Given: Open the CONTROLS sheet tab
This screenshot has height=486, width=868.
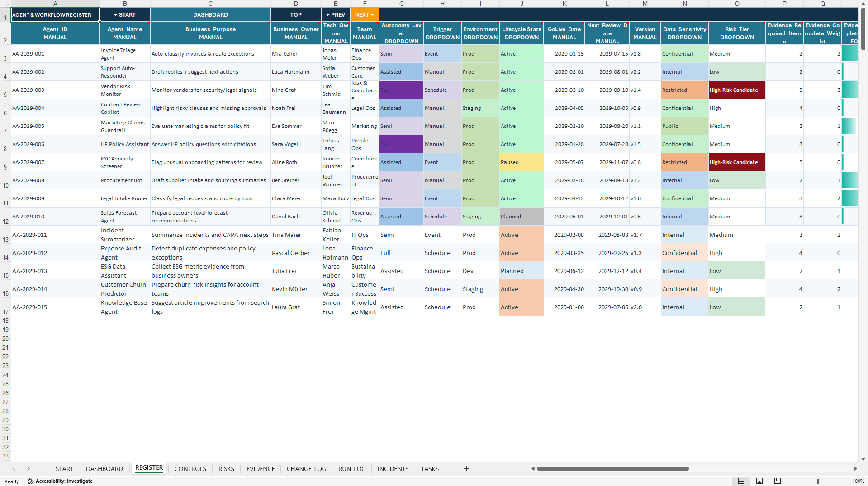Looking at the screenshot, I should click(190, 469).
